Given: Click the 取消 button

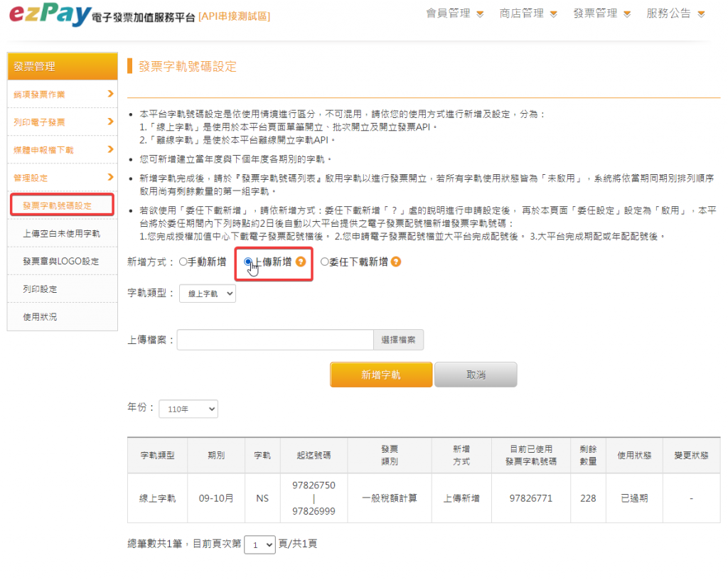Looking at the screenshot, I should [476, 375].
